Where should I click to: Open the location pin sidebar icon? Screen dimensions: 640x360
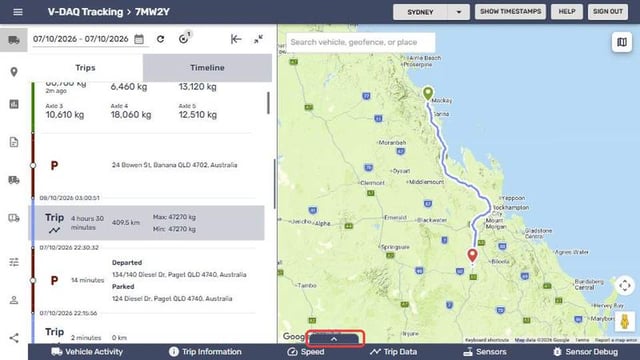(14, 72)
